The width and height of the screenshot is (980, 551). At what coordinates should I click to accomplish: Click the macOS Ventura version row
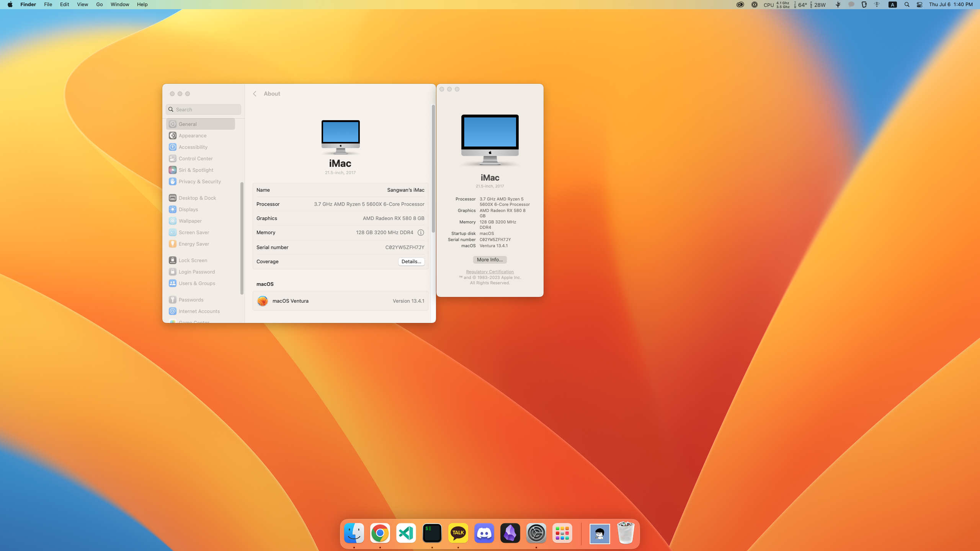pyautogui.click(x=340, y=301)
